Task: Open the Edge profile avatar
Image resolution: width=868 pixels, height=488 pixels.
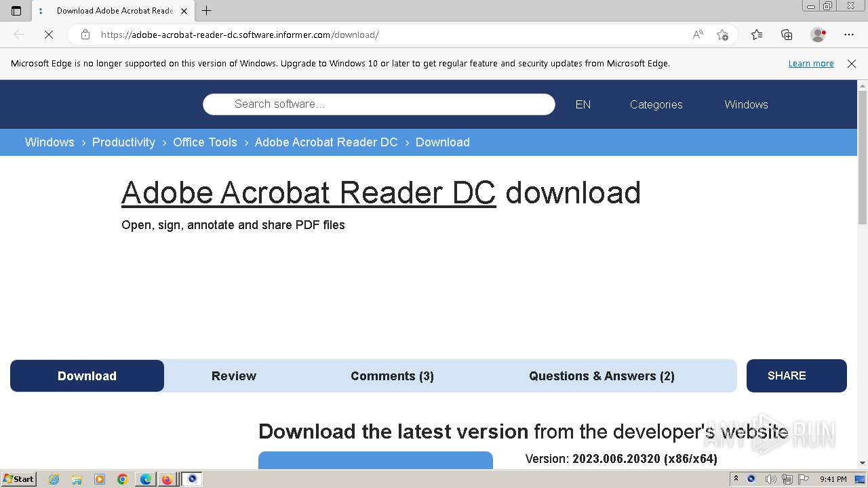Action: 818,35
